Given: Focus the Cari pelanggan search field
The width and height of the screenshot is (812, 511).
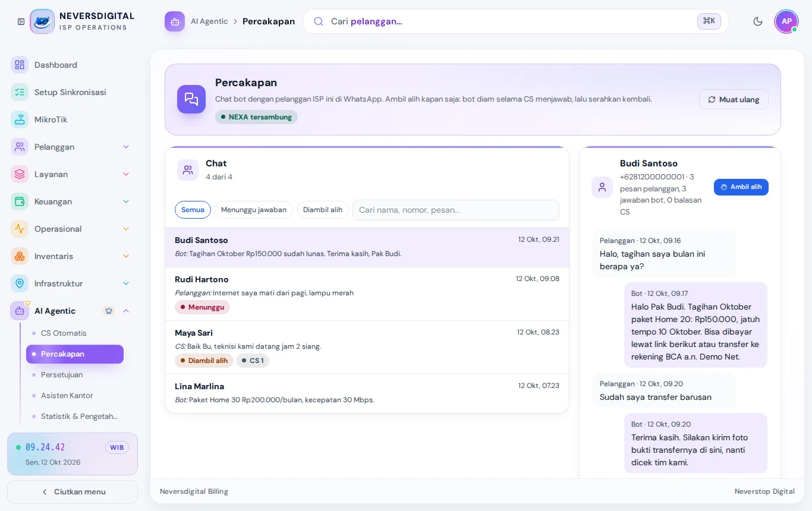Looking at the screenshot, I should click(516, 21).
